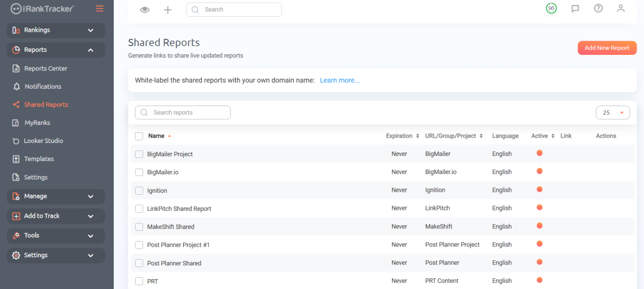Focus the Search reports input field
This screenshot has width=644, height=289.
183,113
